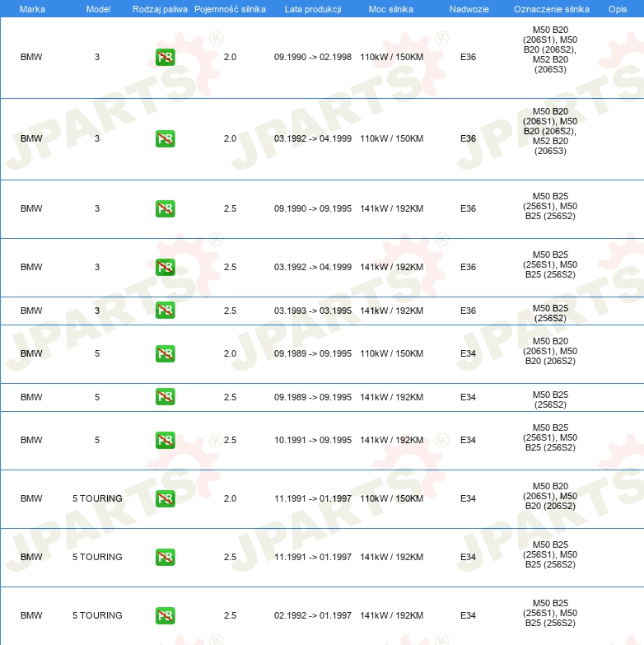Click the Oznaczenie silnika column header

click(552, 9)
